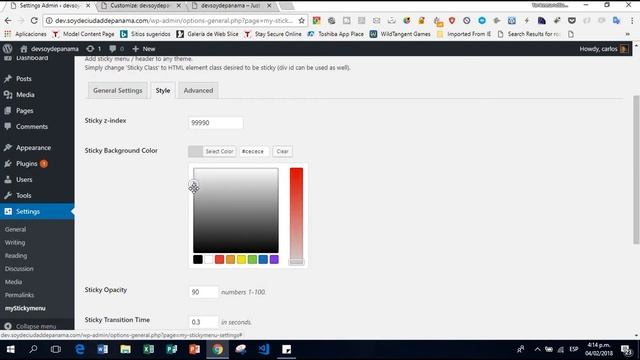This screenshot has height=360, width=640.
Task: Open the comments bubble in the admin bar
Action: [x=117, y=49]
